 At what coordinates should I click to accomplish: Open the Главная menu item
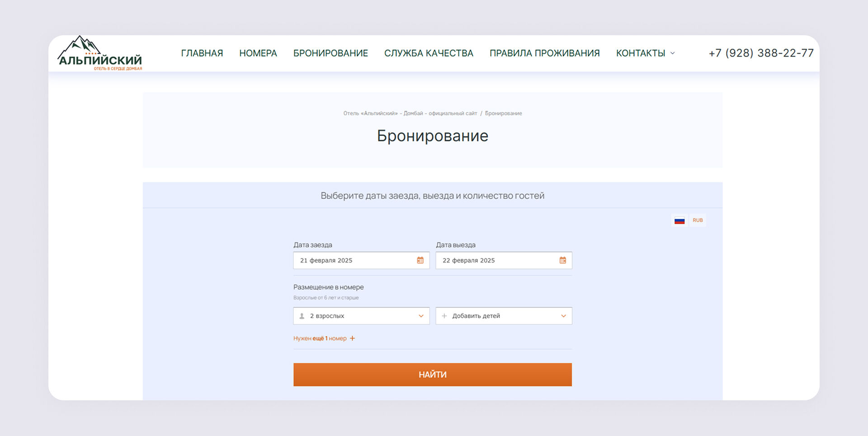[202, 53]
